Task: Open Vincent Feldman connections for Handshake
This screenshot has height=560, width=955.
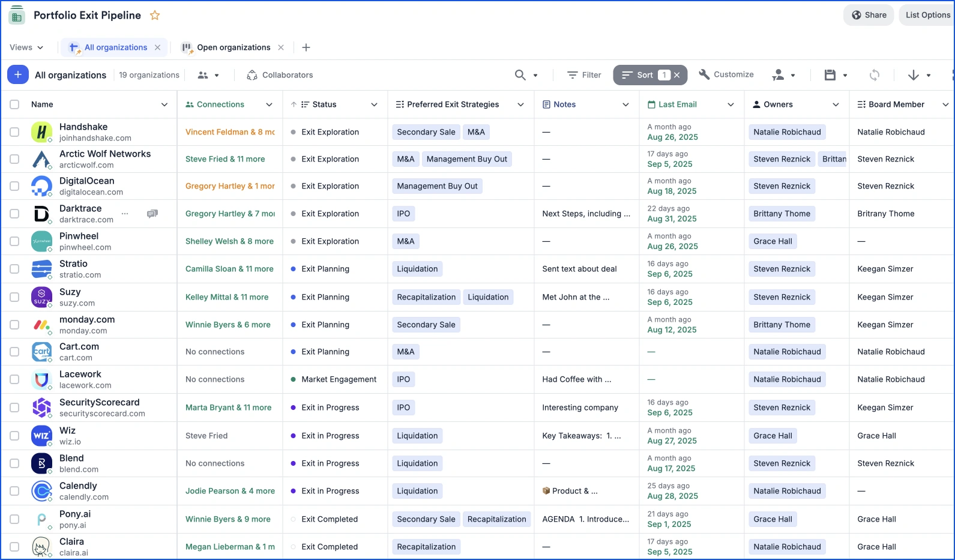Action: coord(230,132)
